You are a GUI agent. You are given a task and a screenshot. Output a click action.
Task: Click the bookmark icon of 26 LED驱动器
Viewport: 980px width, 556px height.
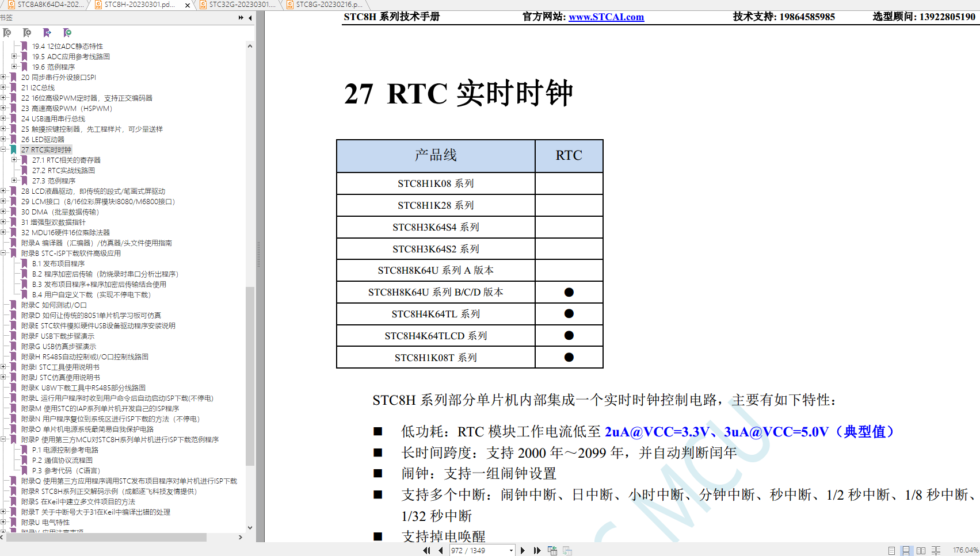click(13, 139)
